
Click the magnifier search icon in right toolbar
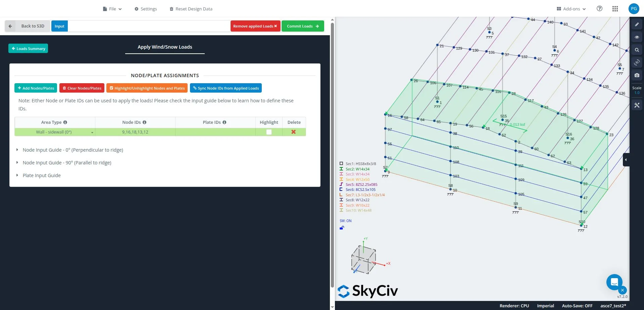point(637,50)
